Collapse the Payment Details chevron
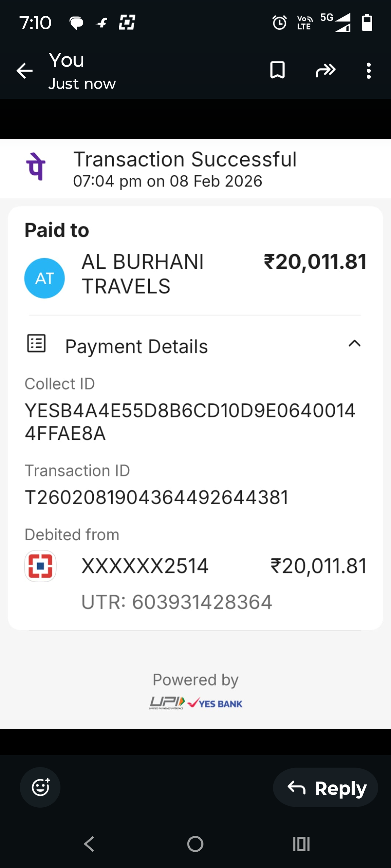Viewport: 391px width, 868px height. [354, 344]
